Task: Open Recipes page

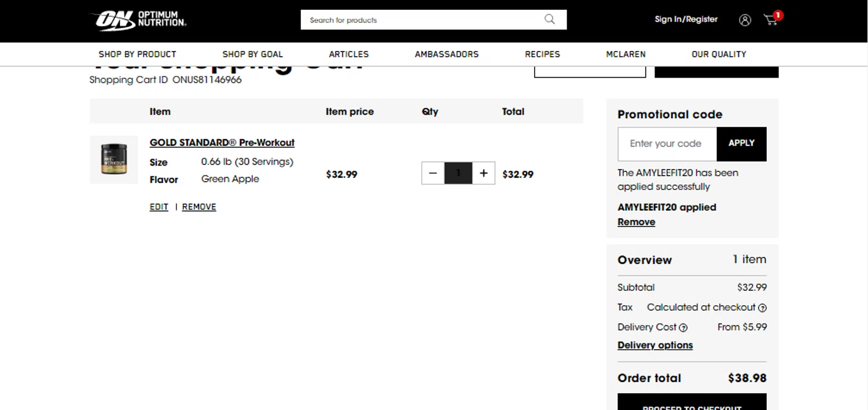Action: pyautogui.click(x=542, y=54)
